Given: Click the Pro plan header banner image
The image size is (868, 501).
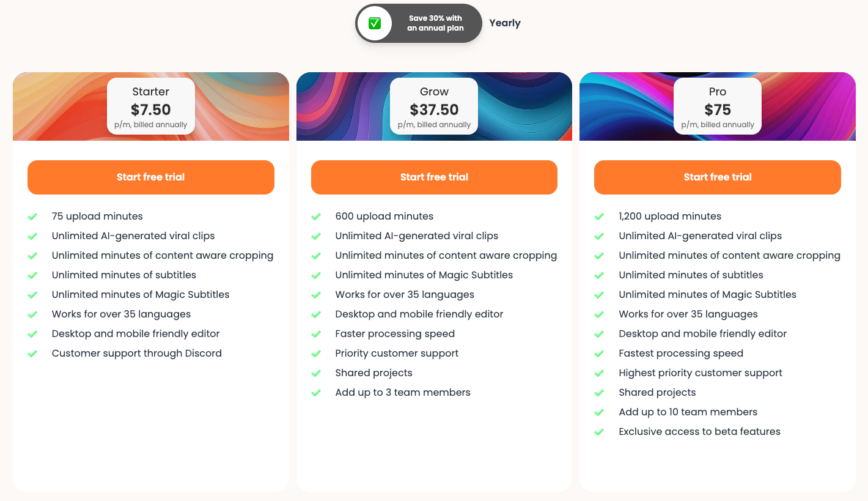Looking at the screenshot, I should coord(807,106).
